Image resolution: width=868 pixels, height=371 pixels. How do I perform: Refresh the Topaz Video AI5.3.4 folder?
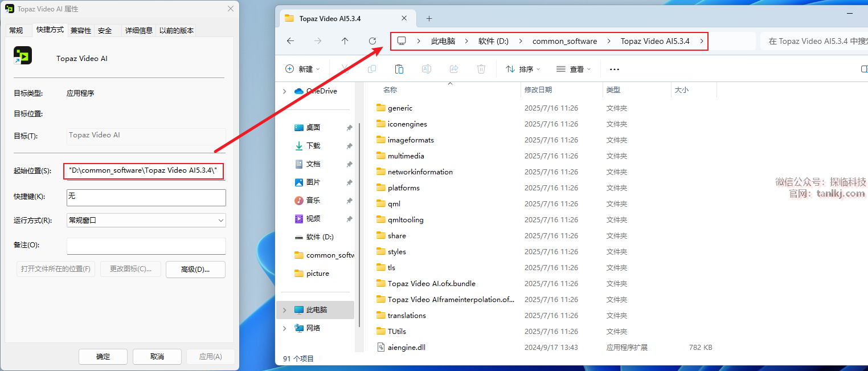372,41
